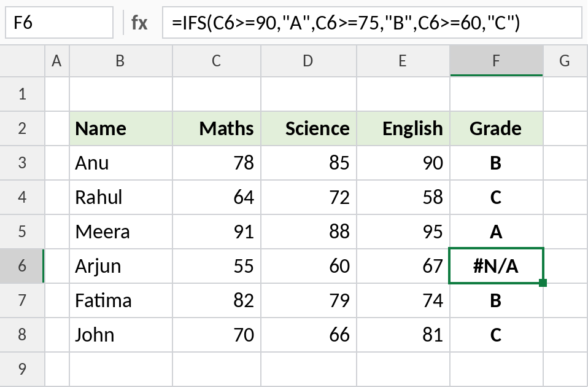The width and height of the screenshot is (588, 387).
Task: Select column E header
Action: [403, 61]
